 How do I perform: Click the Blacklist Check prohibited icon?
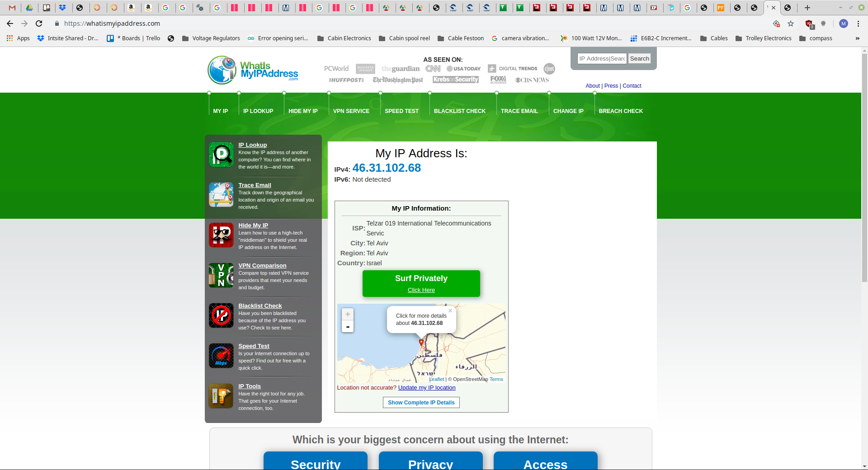point(221,315)
